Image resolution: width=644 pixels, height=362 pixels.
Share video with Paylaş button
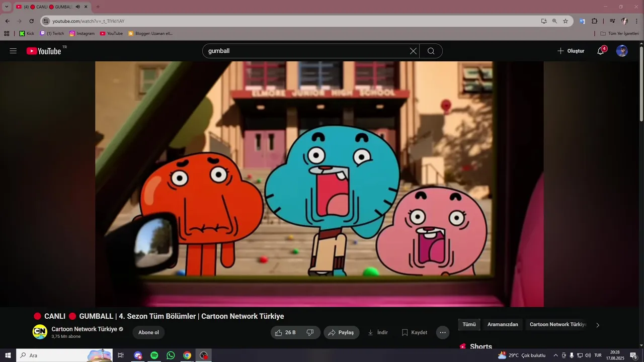click(x=341, y=332)
